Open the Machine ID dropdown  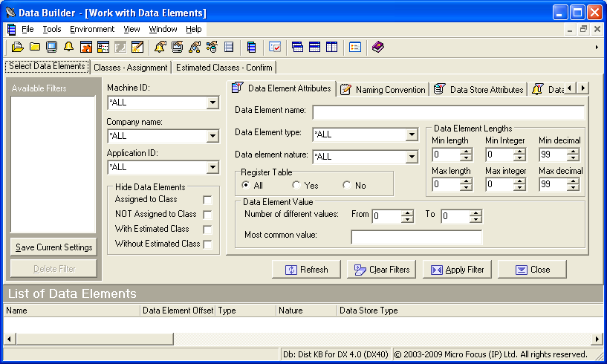click(212, 103)
